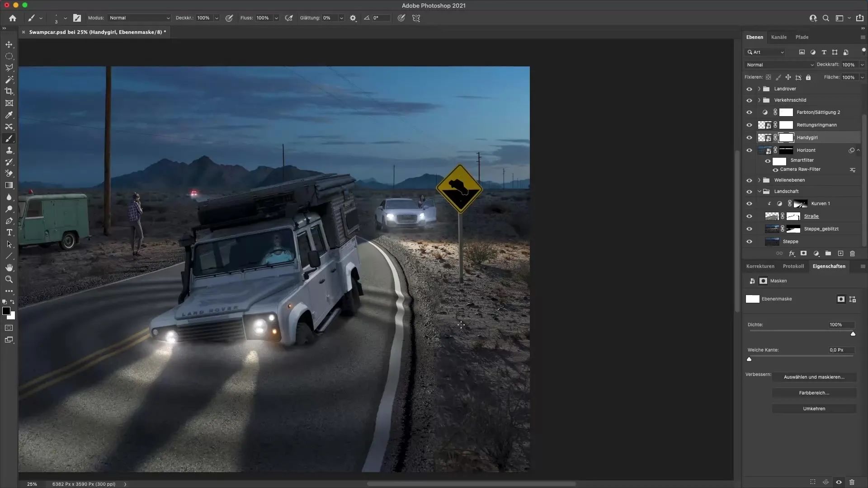Select the Clone Stamp tool
Screen dimensions: 868x488
click(9, 150)
